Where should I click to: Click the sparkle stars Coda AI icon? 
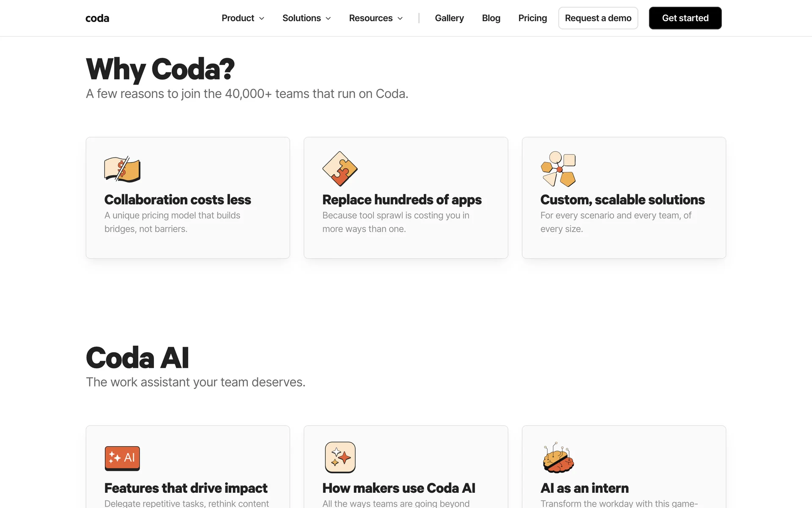340,457
